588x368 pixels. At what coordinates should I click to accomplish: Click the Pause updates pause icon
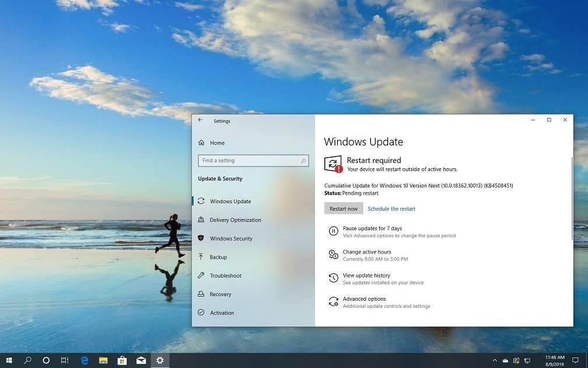[333, 231]
